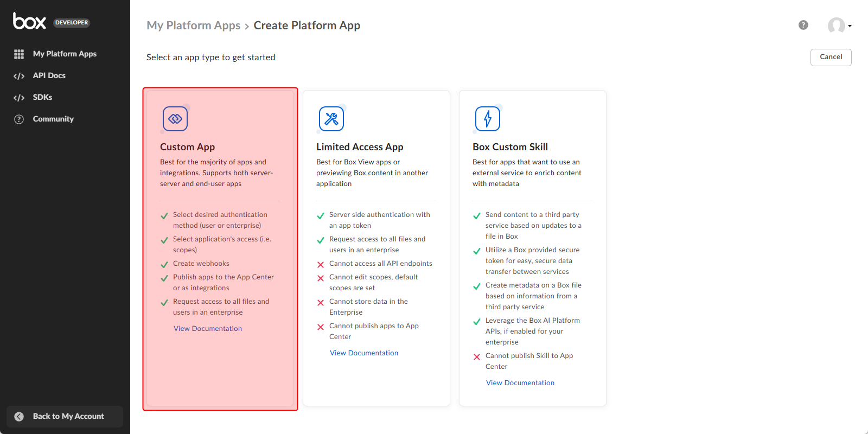Click 'Cannot store data in the Enterprise' text

[368, 307]
